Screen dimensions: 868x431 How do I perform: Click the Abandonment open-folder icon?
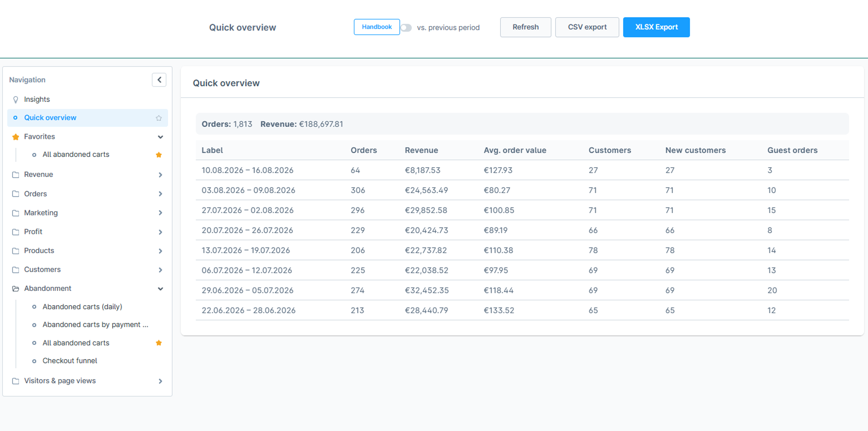point(16,289)
